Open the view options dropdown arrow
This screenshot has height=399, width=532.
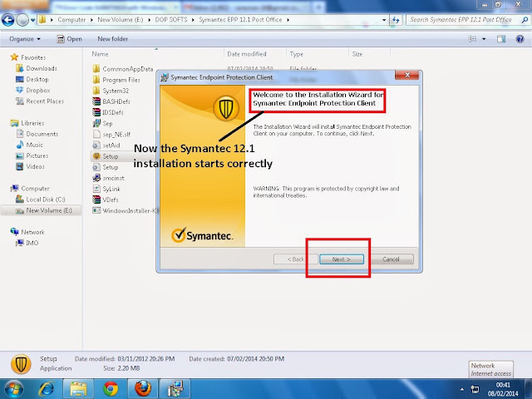(x=484, y=39)
